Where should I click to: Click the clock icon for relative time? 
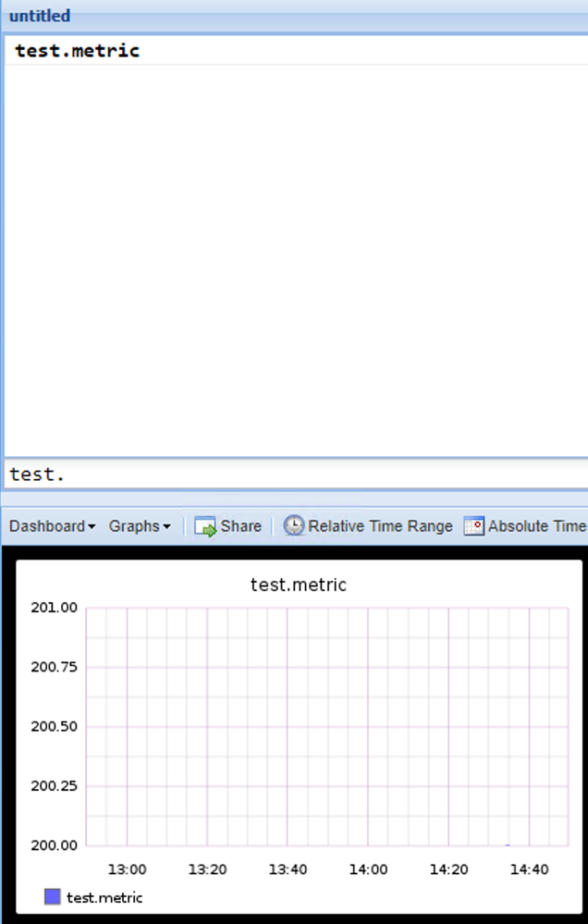[293, 525]
